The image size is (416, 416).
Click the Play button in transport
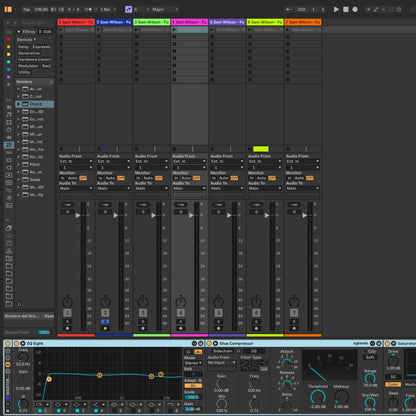pos(336,9)
